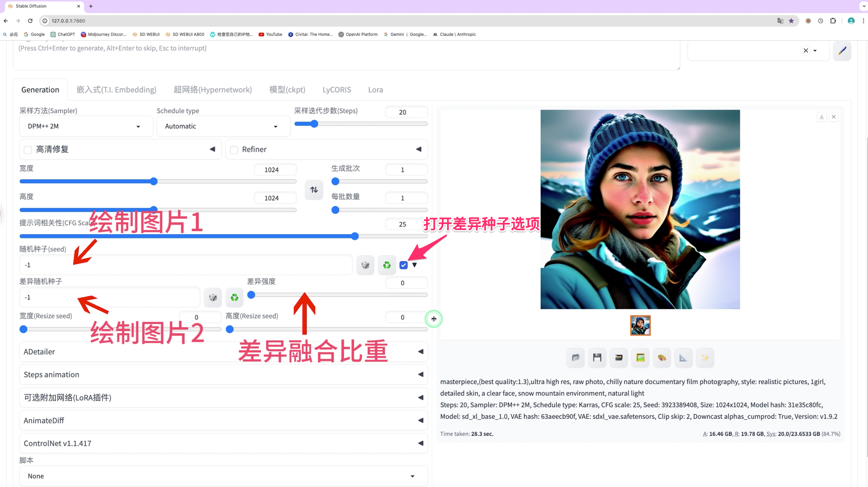Expand the ControlNet v1.1.417 panel
Image resolution: width=868 pixels, height=487 pixels.
point(223,443)
